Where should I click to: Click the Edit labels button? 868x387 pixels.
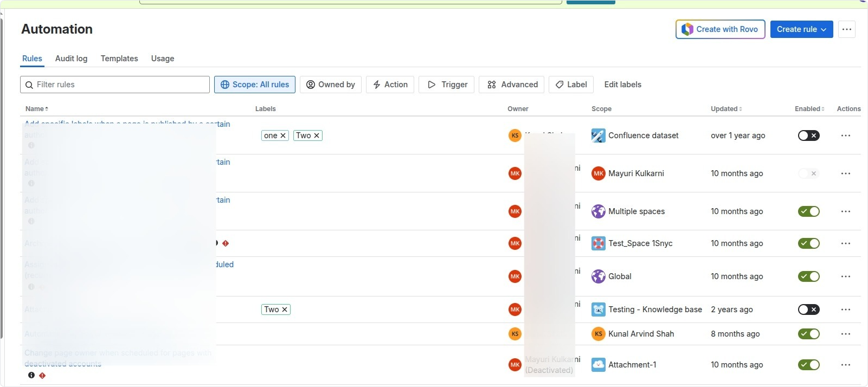(x=622, y=85)
